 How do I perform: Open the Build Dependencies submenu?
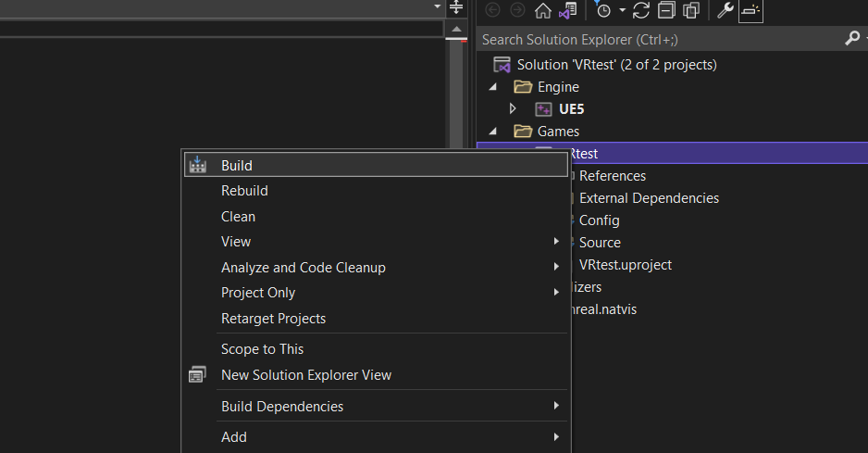[x=282, y=407]
